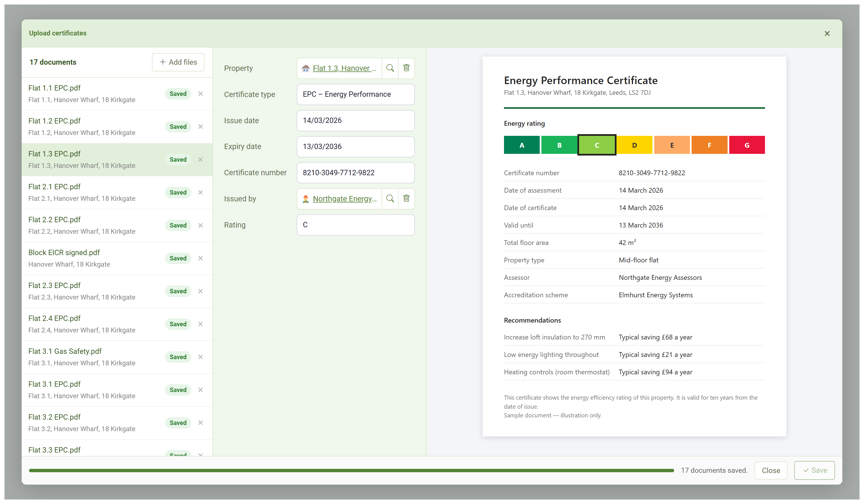Click the Expiry date field

coord(355,147)
